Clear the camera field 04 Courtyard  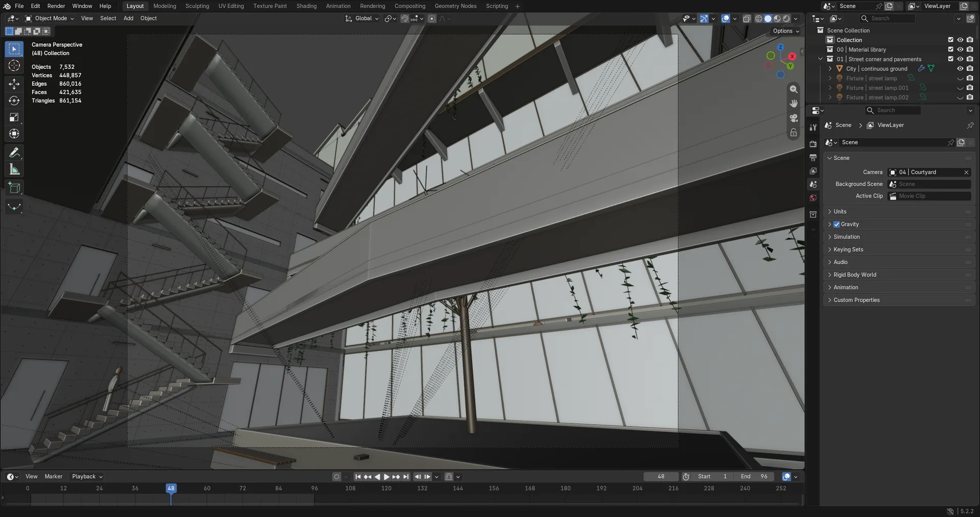click(966, 173)
